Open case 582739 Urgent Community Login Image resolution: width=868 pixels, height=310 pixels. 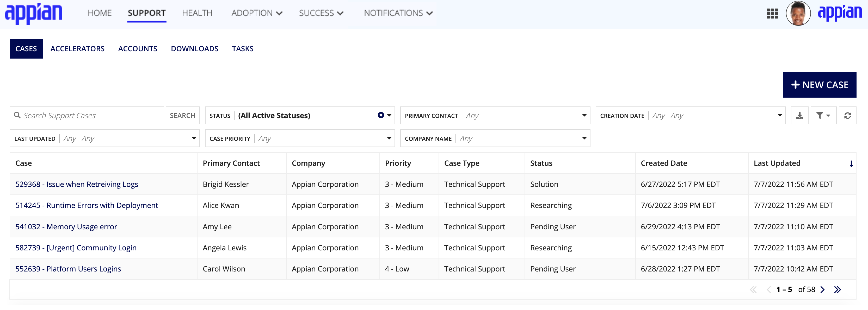point(76,248)
